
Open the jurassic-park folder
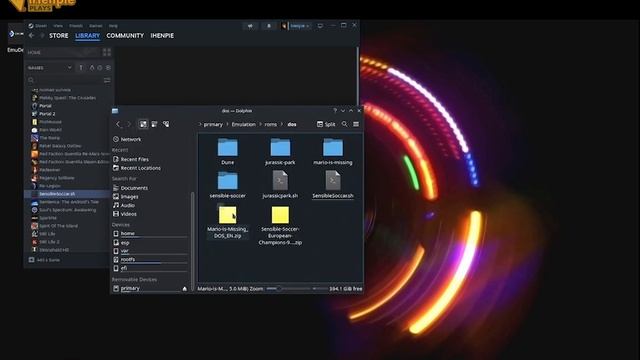coord(280,151)
